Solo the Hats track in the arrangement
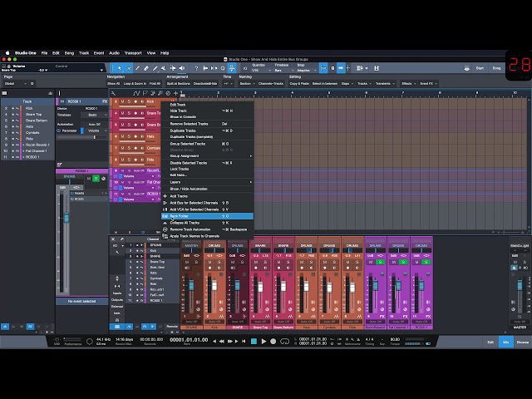Image resolution: width=532 pixels, height=399 pixels. pyautogui.click(x=129, y=136)
